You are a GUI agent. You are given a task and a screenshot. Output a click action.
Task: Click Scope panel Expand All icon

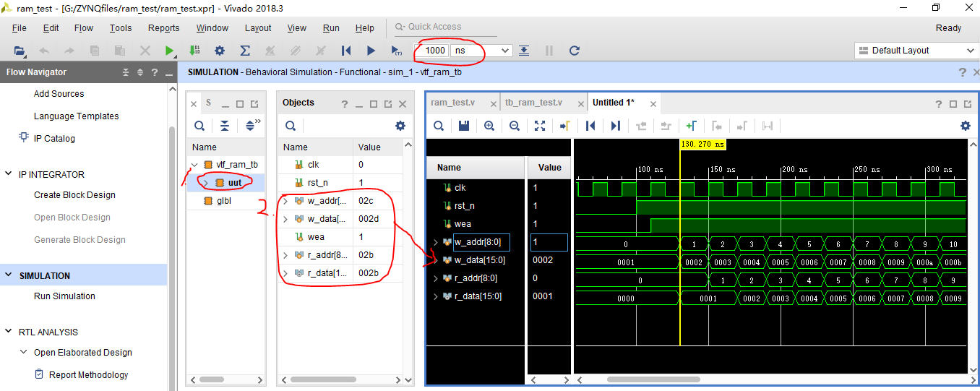tap(250, 126)
